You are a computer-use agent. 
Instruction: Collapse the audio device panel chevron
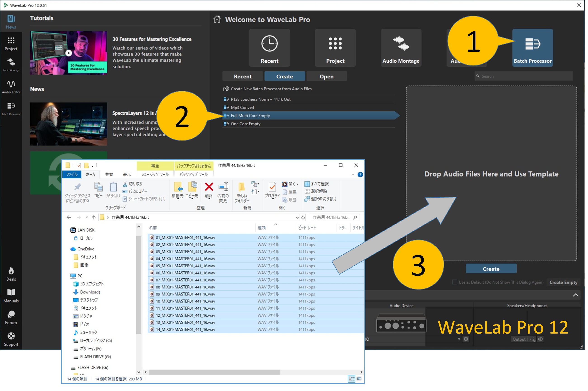pyautogui.click(x=576, y=295)
